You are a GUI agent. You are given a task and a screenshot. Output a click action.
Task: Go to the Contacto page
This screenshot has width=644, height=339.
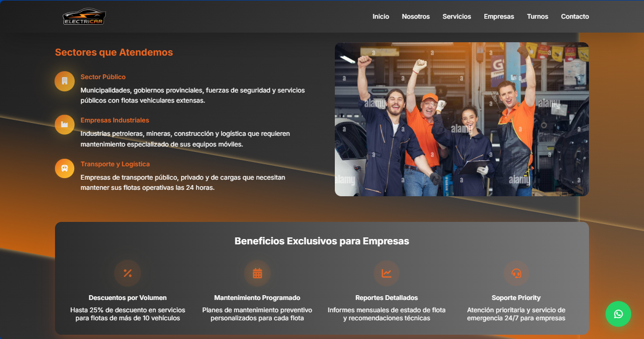[575, 17]
